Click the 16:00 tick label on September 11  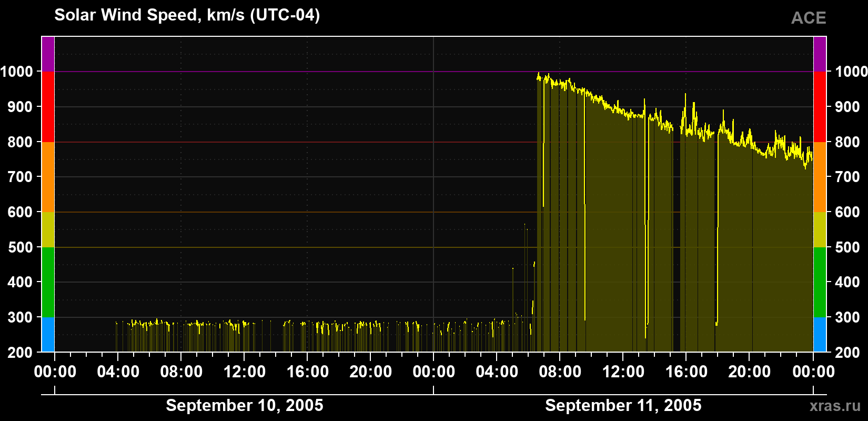pyautogui.click(x=687, y=372)
